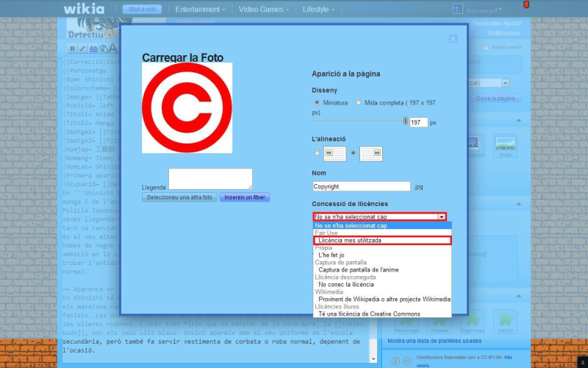Viewport: 588px width, 368px height.
Task: Click the image width slider handle
Action: (x=405, y=121)
